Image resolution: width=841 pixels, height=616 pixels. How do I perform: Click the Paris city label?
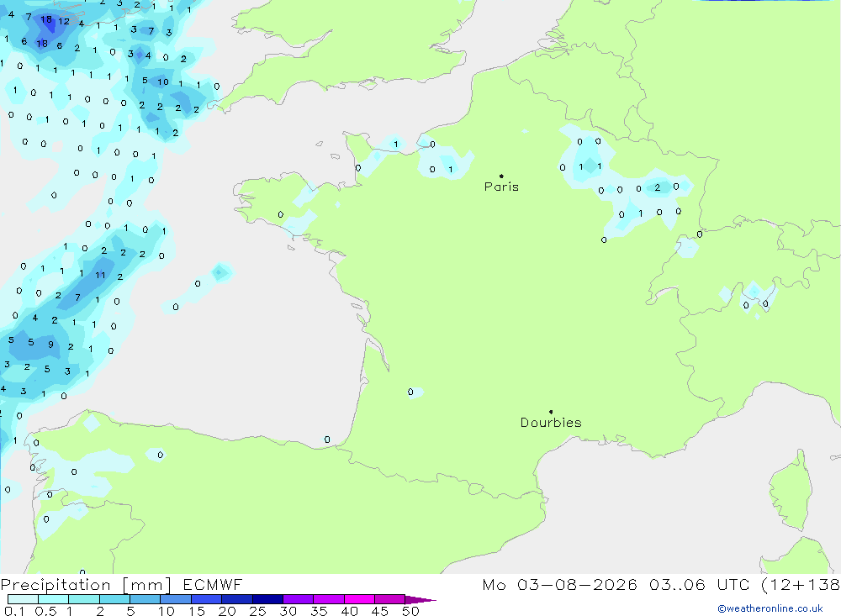coord(501,187)
